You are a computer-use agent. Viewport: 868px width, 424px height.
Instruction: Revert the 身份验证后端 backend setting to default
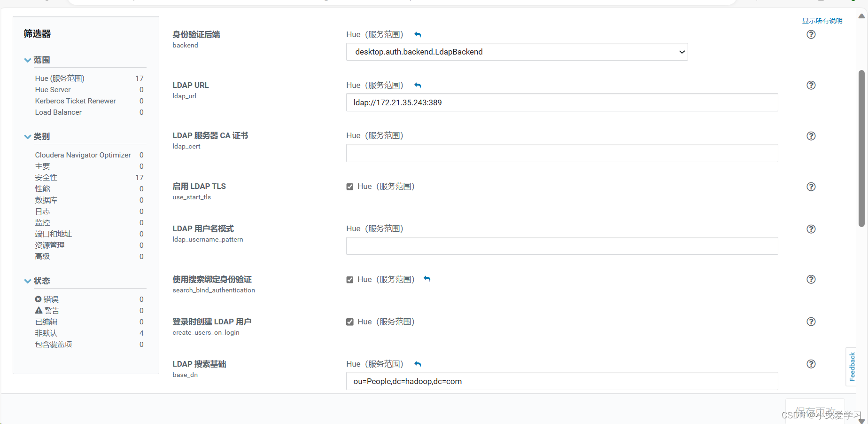point(418,35)
